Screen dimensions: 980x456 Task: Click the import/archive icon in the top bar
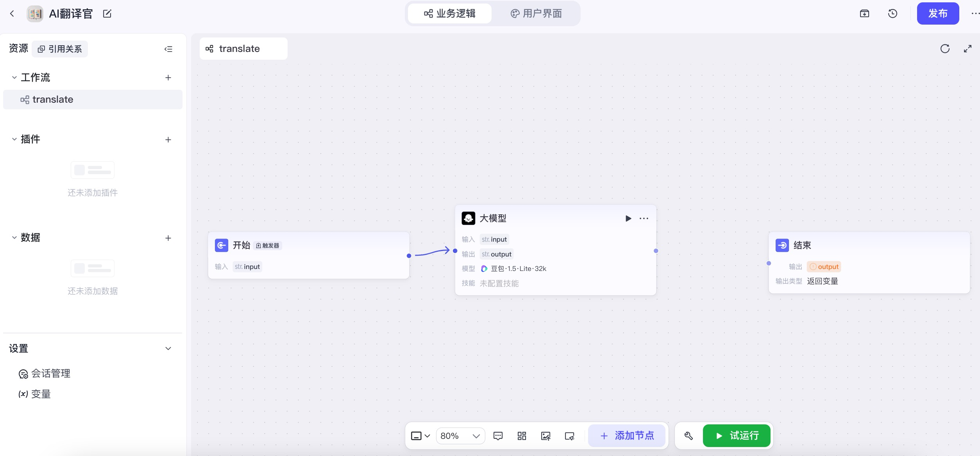pos(864,13)
